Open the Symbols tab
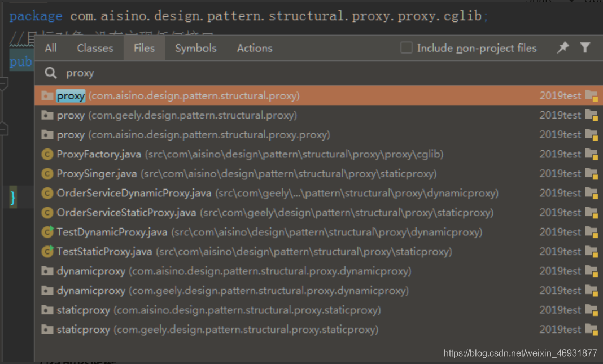The height and width of the screenshot is (364, 603). (x=196, y=48)
